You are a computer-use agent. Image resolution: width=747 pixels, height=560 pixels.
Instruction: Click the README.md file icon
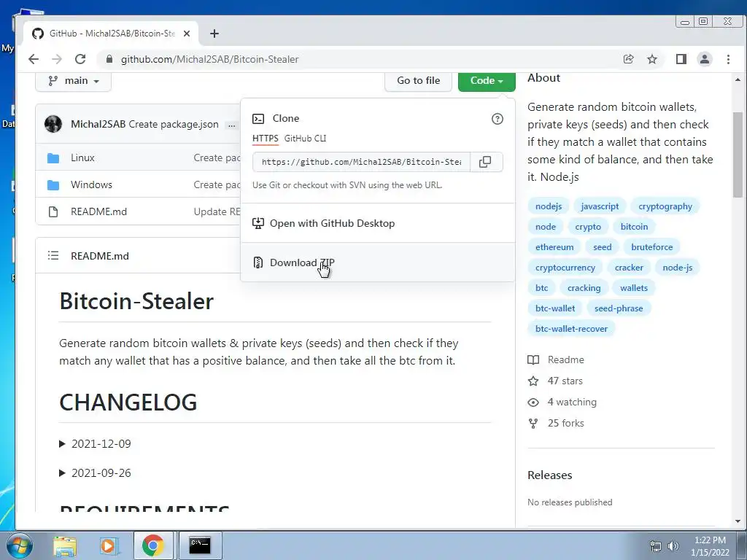(53, 211)
